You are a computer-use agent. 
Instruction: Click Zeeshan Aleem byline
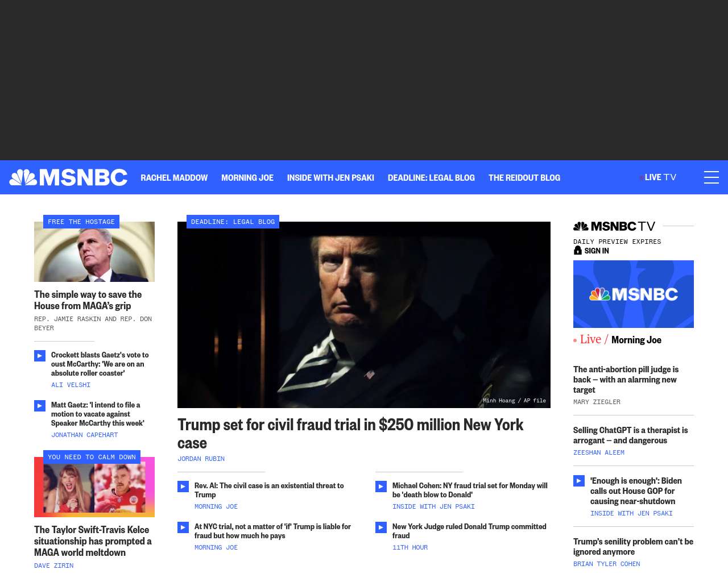[x=599, y=452]
